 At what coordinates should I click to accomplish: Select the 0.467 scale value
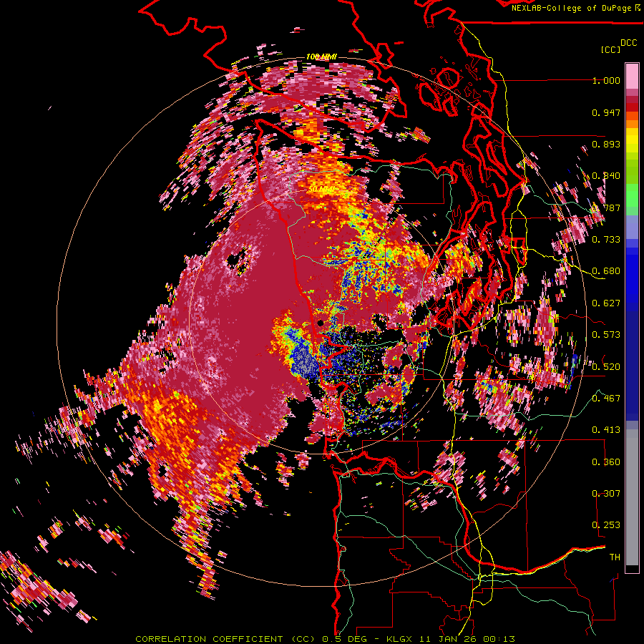pyautogui.click(x=606, y=398)
